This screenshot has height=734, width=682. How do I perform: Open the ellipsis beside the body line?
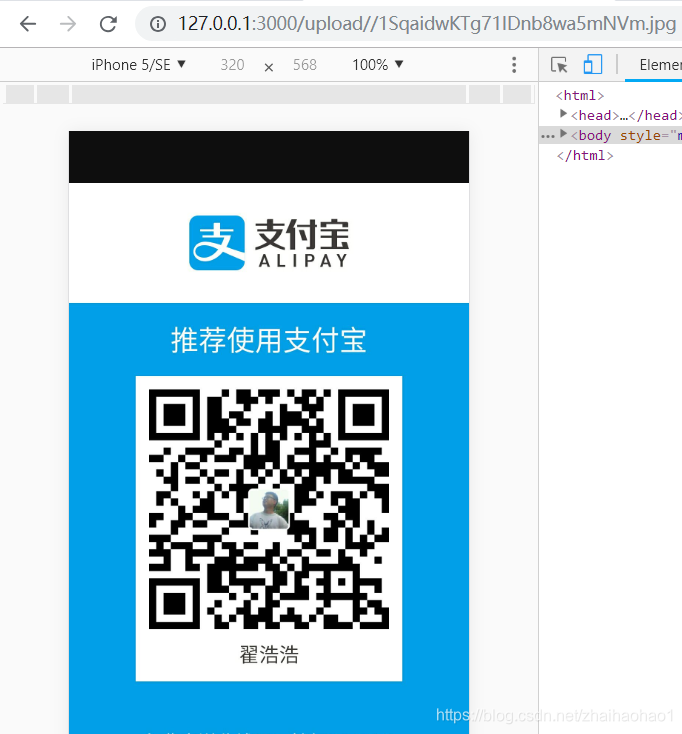[547, 136]
